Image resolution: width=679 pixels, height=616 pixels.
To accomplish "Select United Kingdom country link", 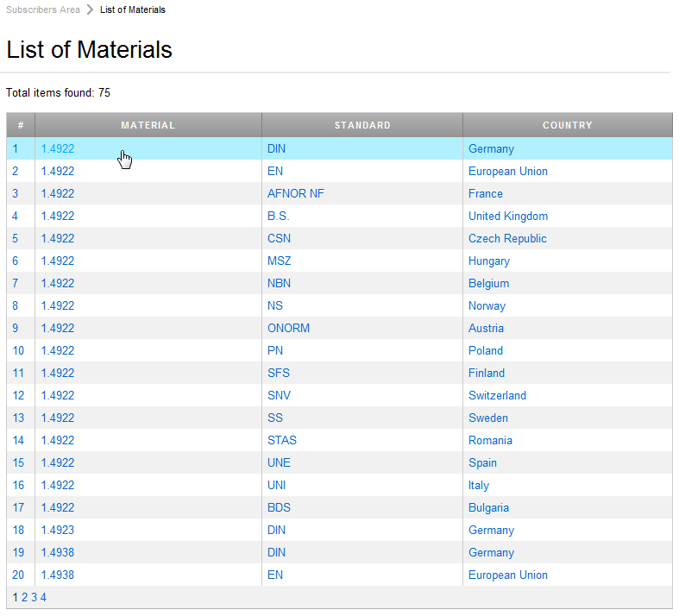I will (x=508, y=216).
